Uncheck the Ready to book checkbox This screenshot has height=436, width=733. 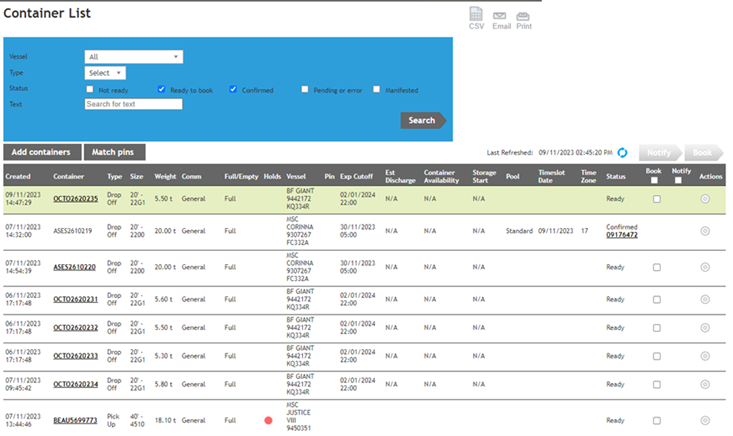click(x=161, y=89)
